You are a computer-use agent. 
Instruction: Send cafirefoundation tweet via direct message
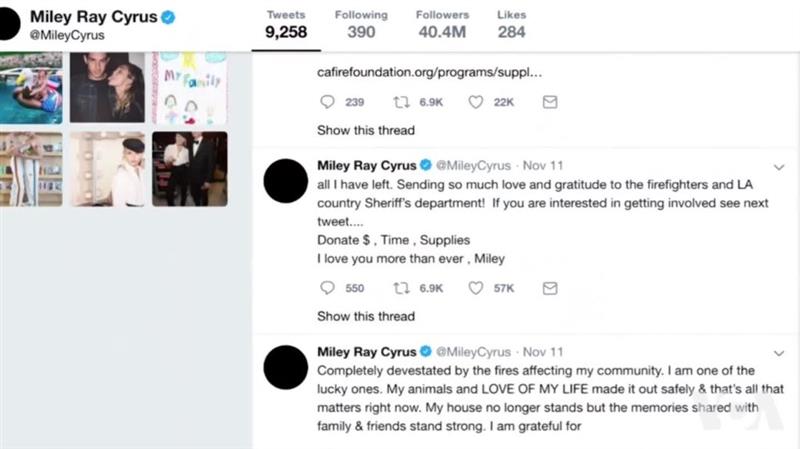pyautogui.click(x=549, y=102)
